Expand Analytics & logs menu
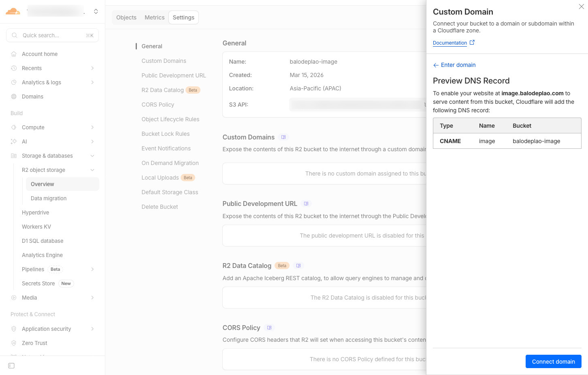 [x=92, y=82]
